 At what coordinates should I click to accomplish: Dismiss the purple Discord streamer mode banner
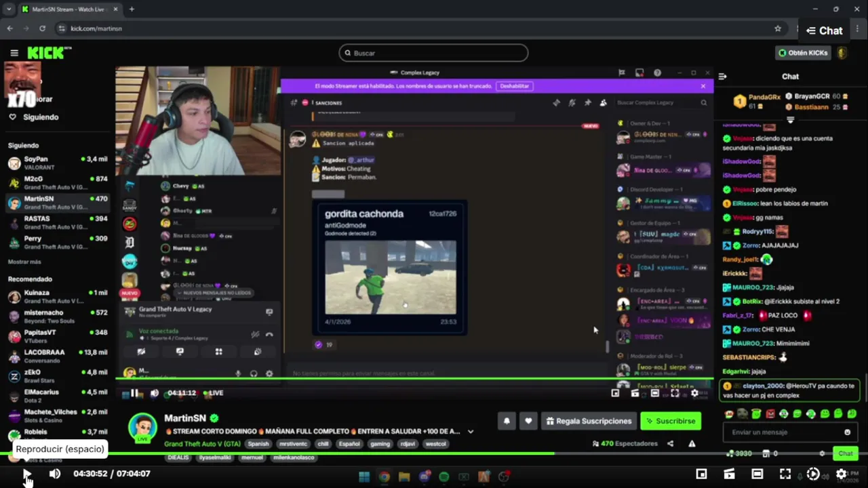[703, 86]
